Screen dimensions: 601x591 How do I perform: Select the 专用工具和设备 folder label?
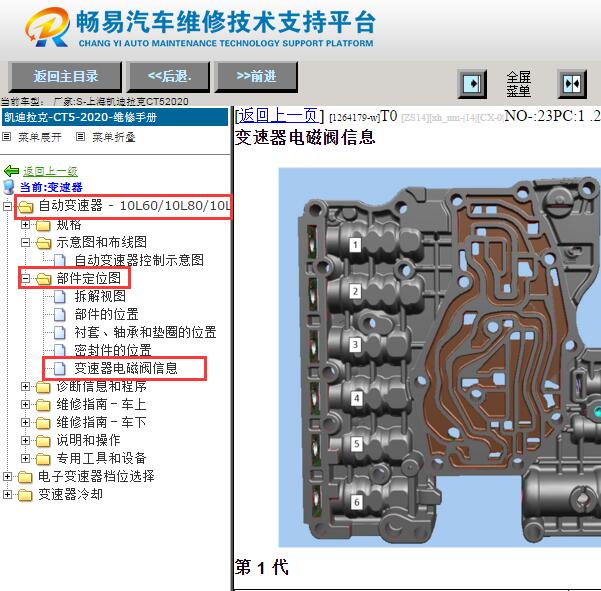click(101, 458)
